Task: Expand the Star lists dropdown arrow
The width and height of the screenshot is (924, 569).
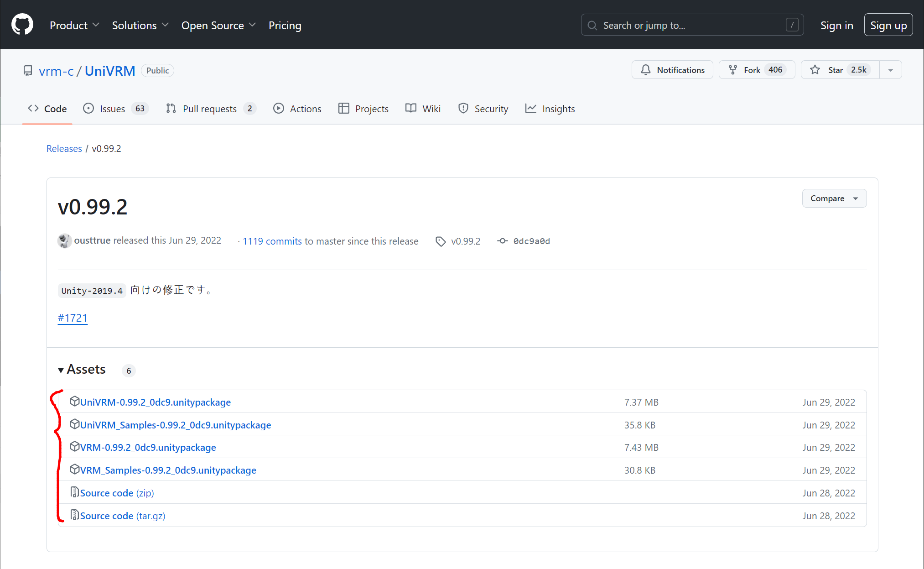Action: (x=890, y=70)
